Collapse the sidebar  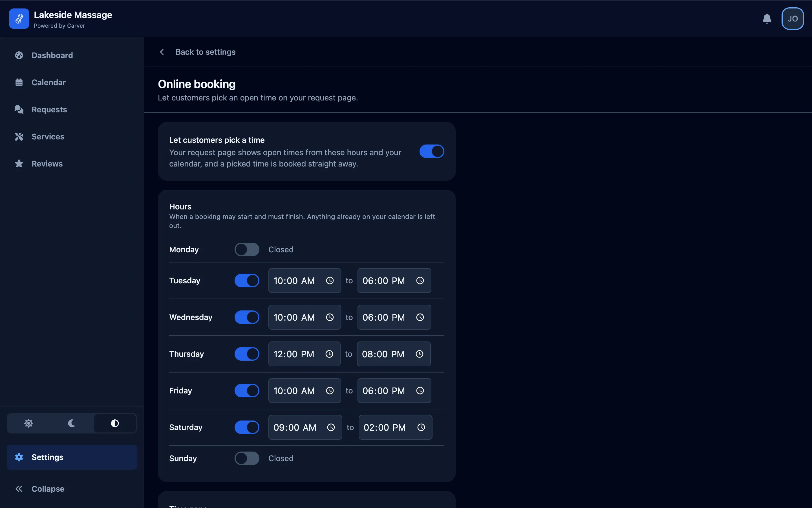(x=72, y=489)
